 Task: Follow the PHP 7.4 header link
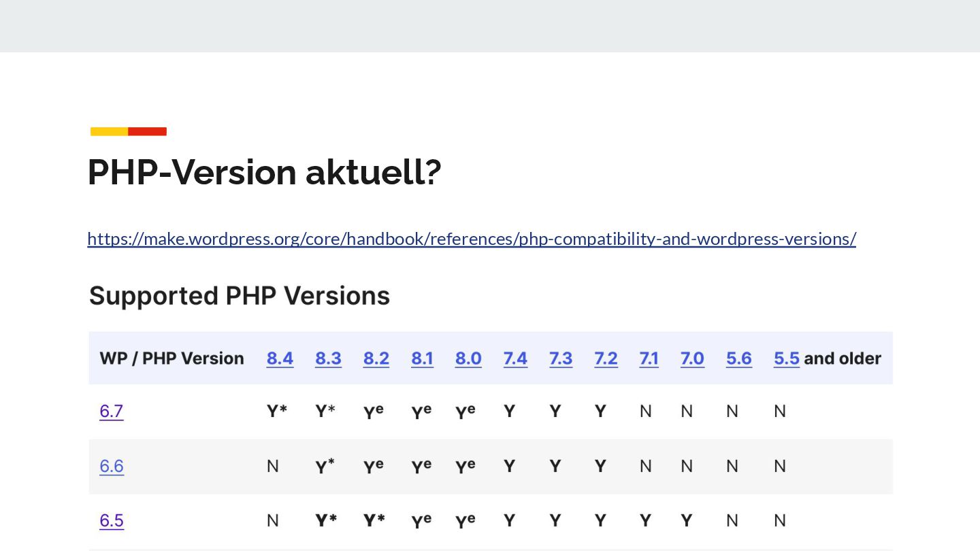coord(515,358)
